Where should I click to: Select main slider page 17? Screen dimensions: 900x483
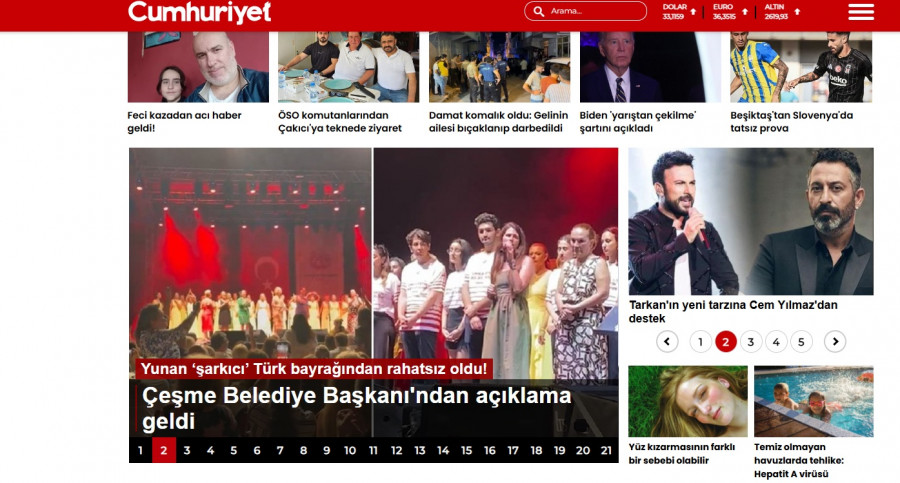(x=513, y=450)
